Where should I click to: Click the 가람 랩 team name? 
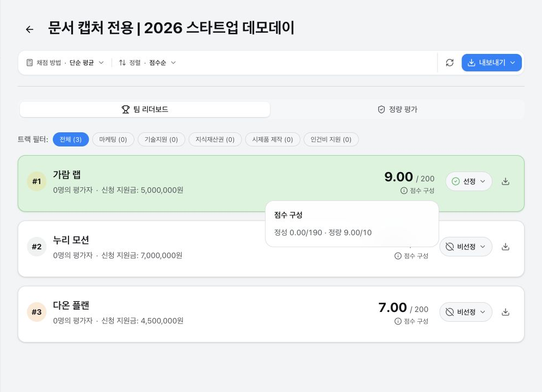pyautogui.click(x=67, y=175)
